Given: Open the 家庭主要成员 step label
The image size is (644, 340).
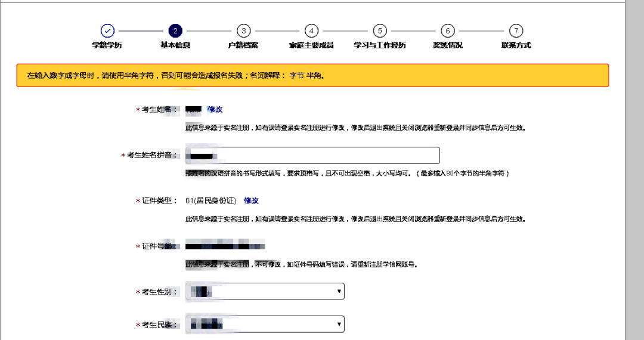Looking at the screenshot, I should (x=311, y=45).
